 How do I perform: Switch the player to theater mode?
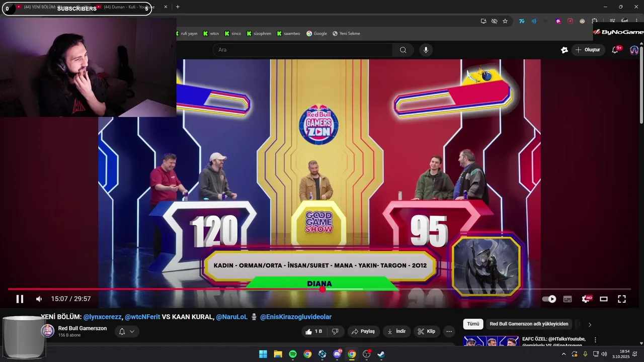pos(604,299)
